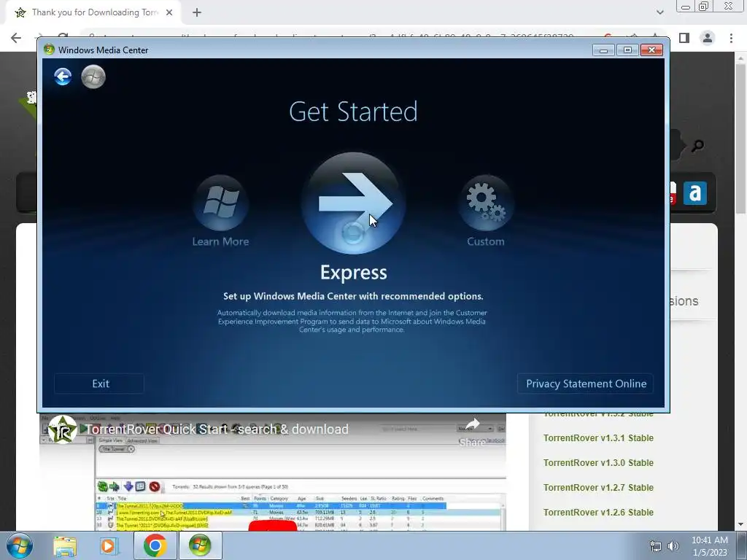The image size is (747, 560).
Task: Click the video Share arrow
Action: (472, 424)
